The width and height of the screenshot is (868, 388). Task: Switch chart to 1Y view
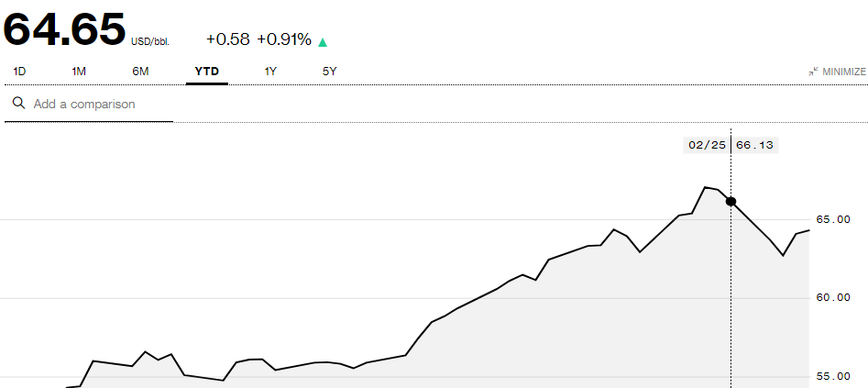click(x=270, y=71)
